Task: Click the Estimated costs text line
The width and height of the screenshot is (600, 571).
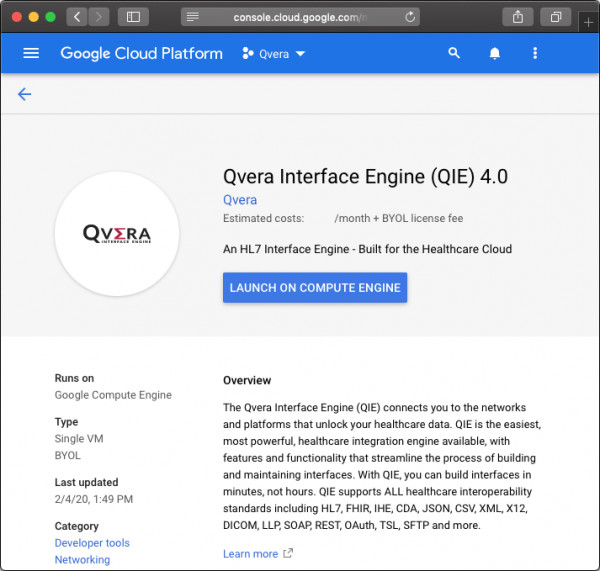Action: 343,218
